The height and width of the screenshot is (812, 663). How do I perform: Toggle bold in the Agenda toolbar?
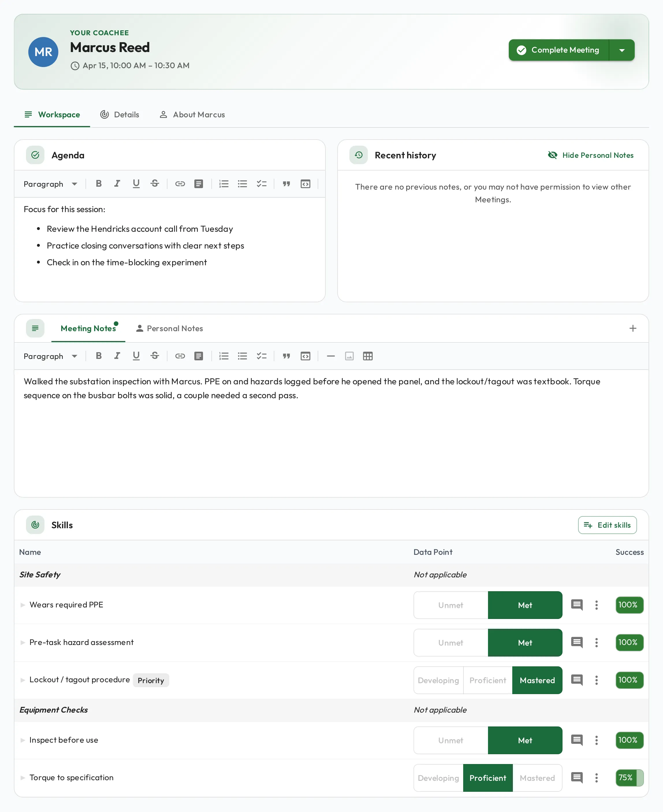click(x=98, y=184)
